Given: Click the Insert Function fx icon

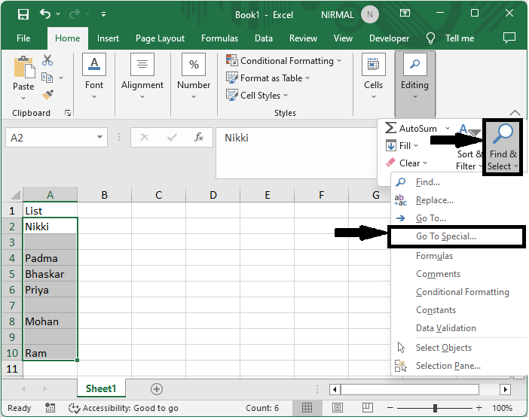Looking at the screenshot, I should point(199,137).
